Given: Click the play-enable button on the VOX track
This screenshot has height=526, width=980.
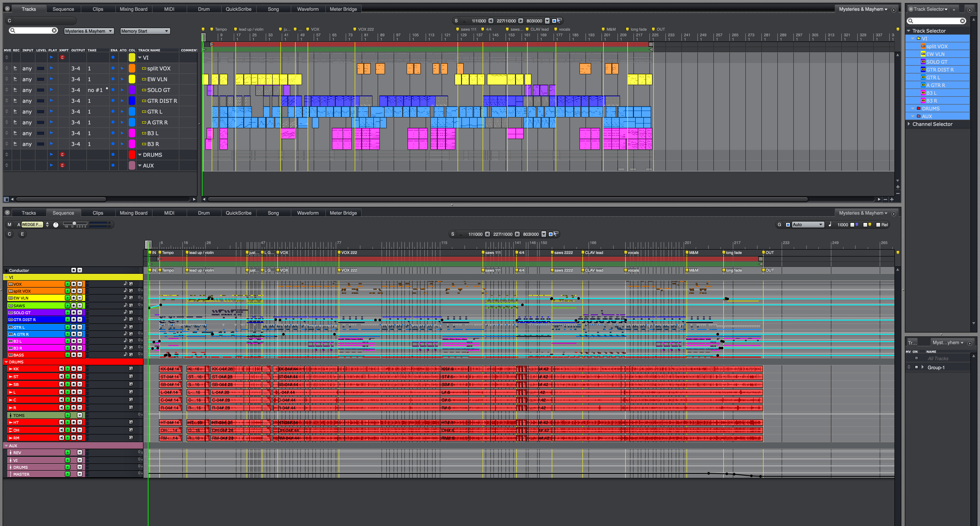Looking at the screenshot, I should (x=67, y=284).
